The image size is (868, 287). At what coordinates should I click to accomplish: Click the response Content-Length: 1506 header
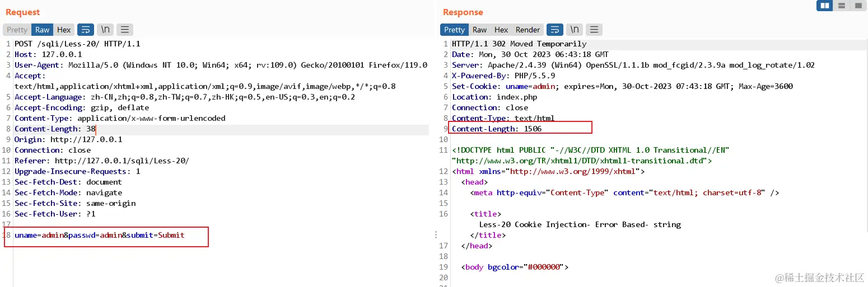(497, 129)
